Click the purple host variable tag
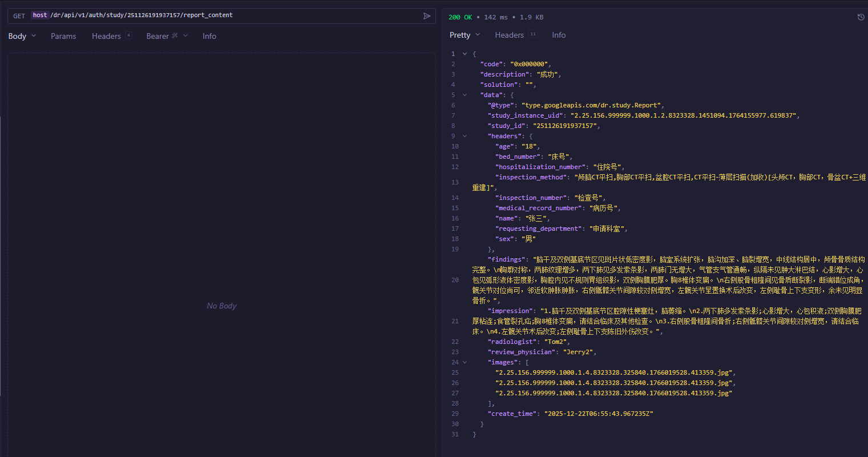This screenshot has height=457, width=868. 40,15
